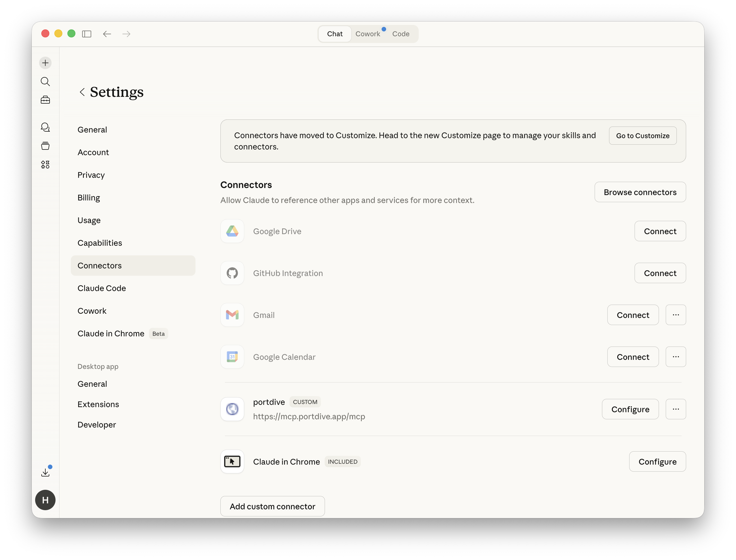Connect Google Drive
The width and height of the screenshot is (736, 560).
(660, 231)
